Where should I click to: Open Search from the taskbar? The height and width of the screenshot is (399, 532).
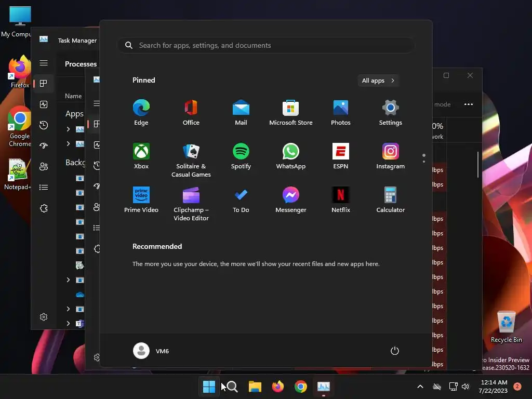click(232, 387)
